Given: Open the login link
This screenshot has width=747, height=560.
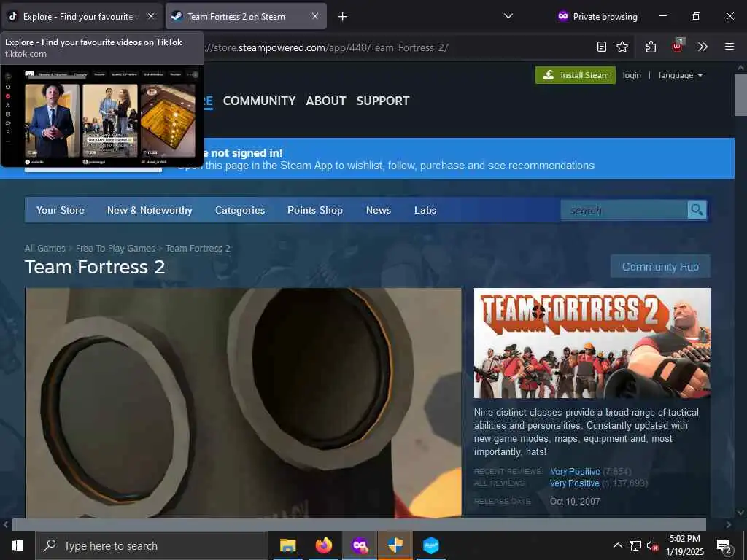Looking at the screenshot, I should (632, 75).
